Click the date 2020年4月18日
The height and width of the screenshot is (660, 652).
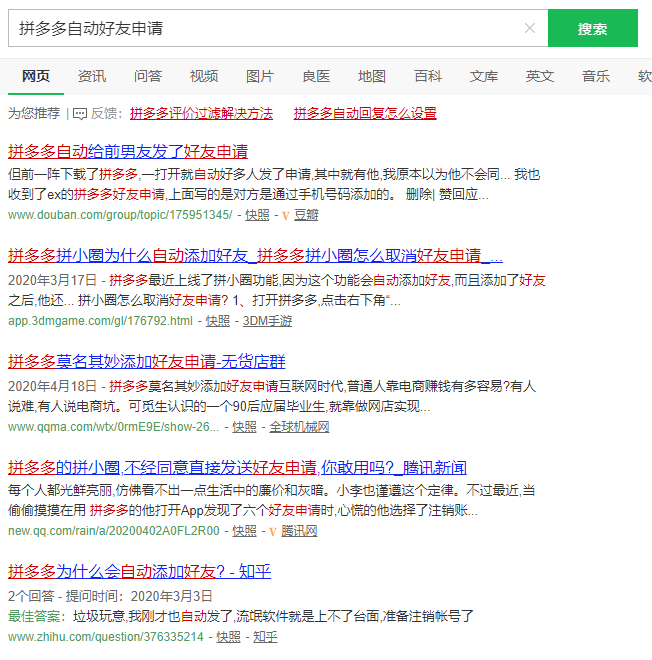[x=53, y=386]
